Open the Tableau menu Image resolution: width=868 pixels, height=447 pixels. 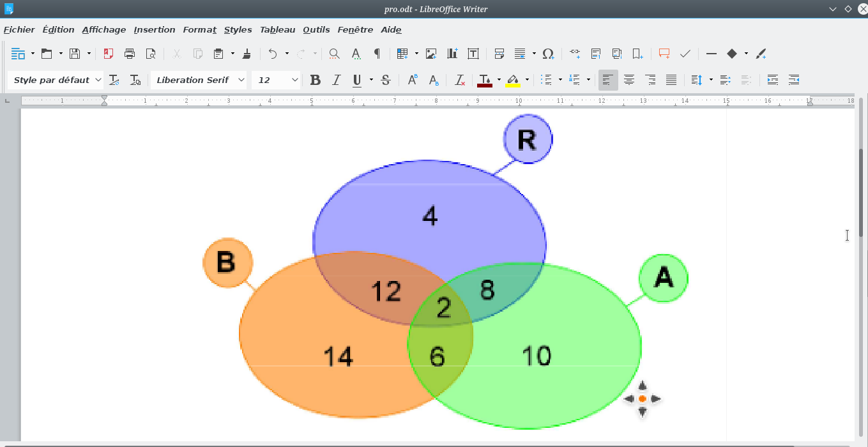pyautogui.click(x=277, y=29)
